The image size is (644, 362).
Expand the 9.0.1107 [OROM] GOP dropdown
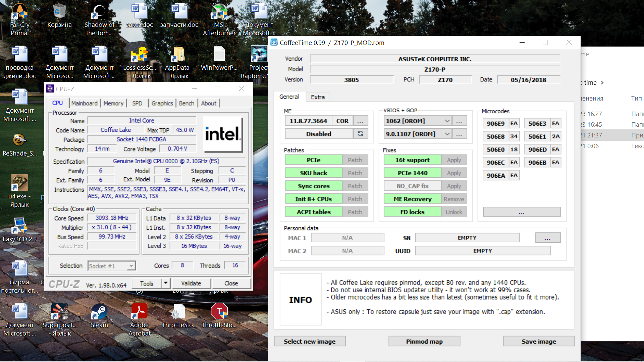point(447,134)
